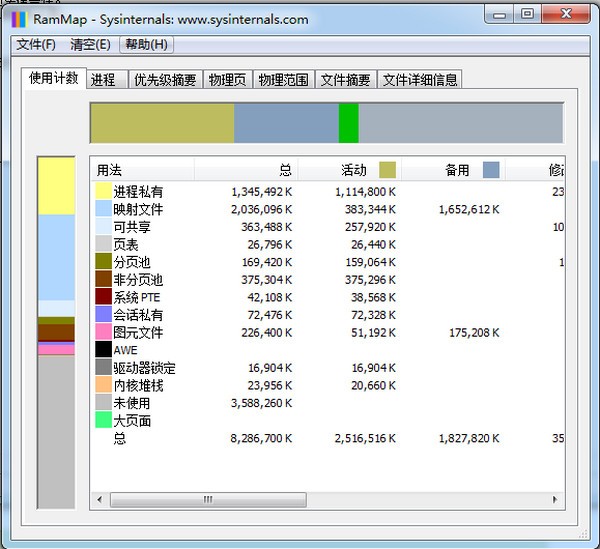Select the 物理范围 tab
Viewport: 600px width, 549px height.
coord(284,80)
